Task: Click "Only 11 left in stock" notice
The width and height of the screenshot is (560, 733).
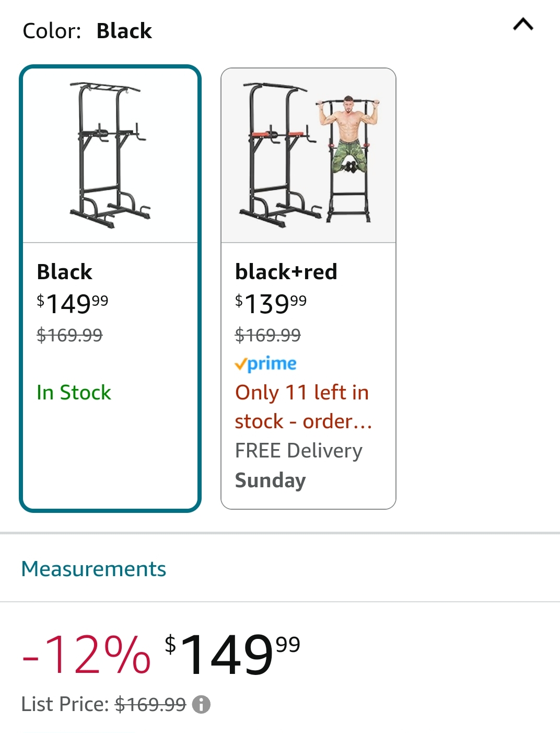Action: tap(302, 407)
